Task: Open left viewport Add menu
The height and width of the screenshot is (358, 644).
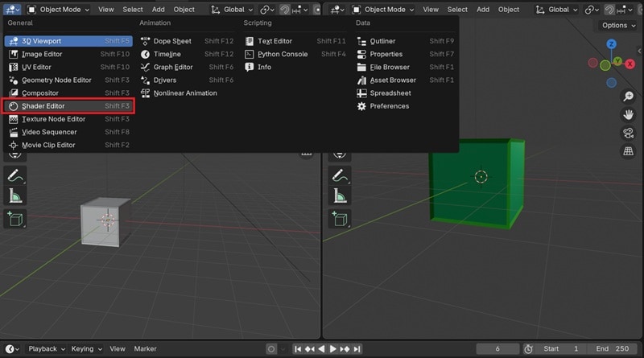Action: pos(158,10)
